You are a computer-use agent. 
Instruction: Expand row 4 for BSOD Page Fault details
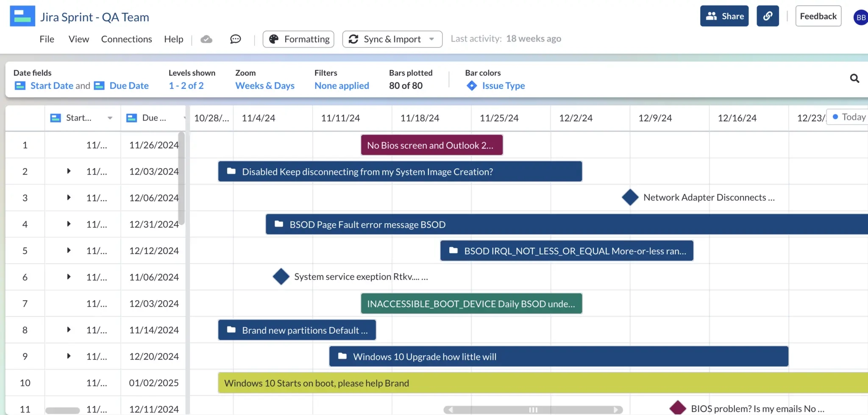point(68,224)
